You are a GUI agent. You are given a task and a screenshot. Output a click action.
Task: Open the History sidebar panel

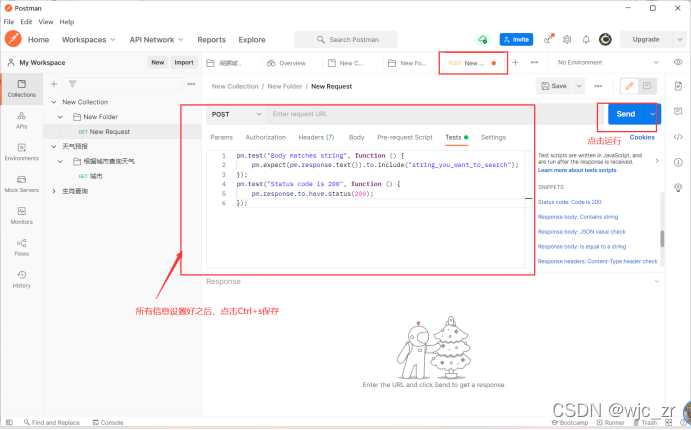21,279
